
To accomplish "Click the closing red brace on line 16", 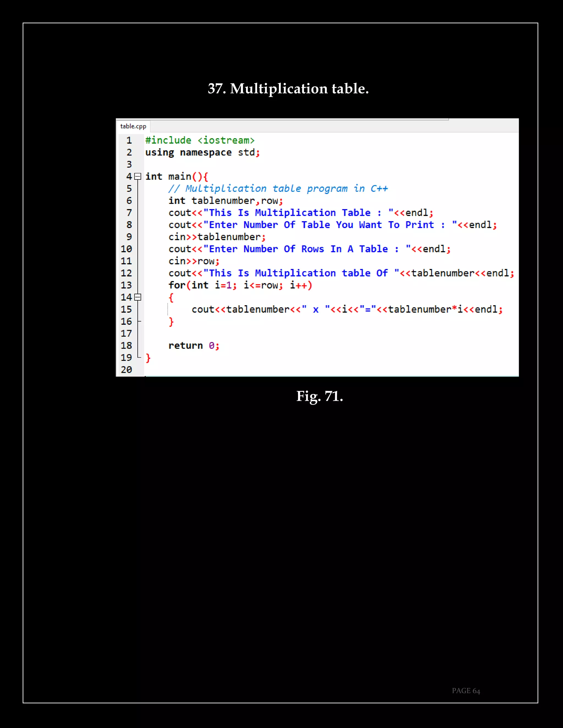I will coord(171,322).
